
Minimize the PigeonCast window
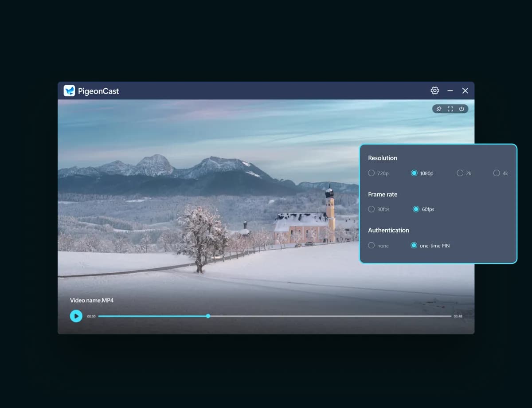click(450, 90)
